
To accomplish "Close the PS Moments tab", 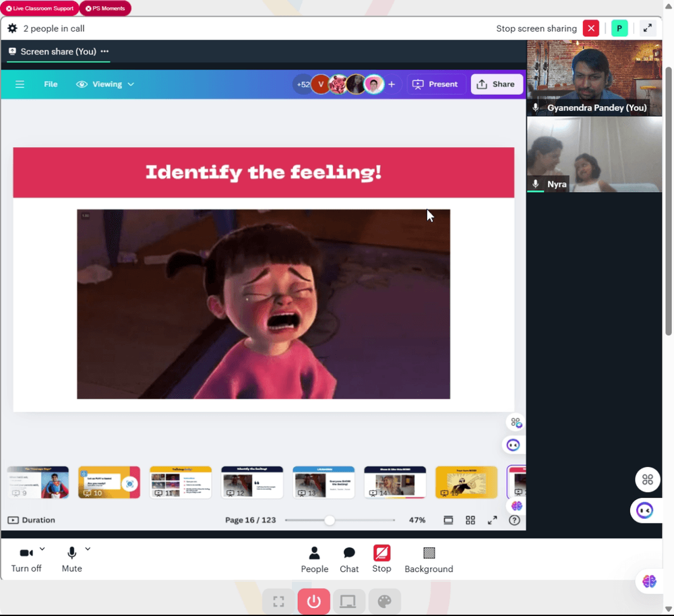I will pos(88,8).
